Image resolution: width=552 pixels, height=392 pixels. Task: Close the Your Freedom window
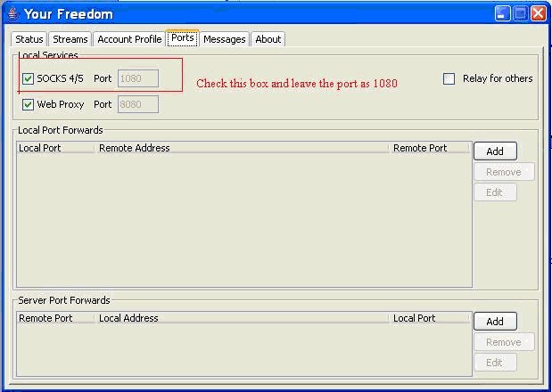tap(539, 13)
